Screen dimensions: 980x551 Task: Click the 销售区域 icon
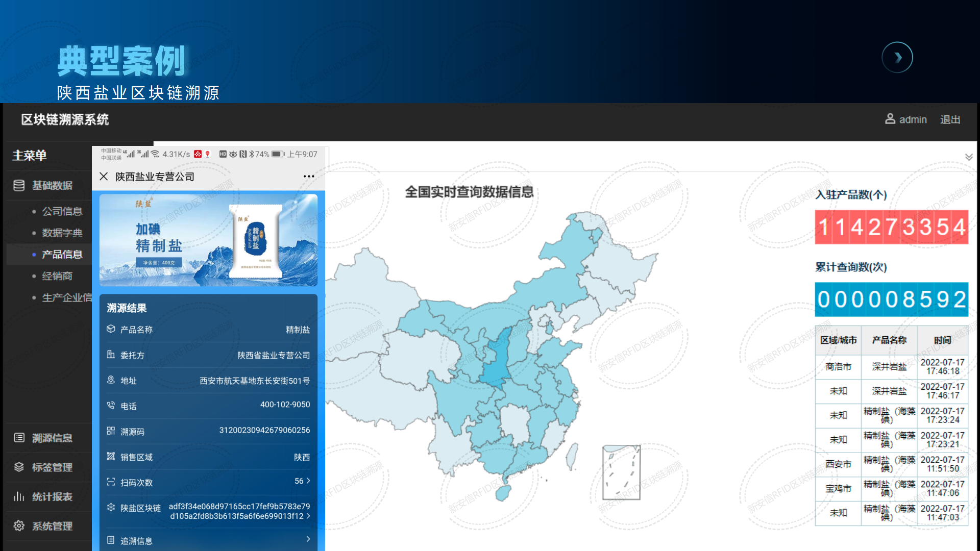click(111, 457)
